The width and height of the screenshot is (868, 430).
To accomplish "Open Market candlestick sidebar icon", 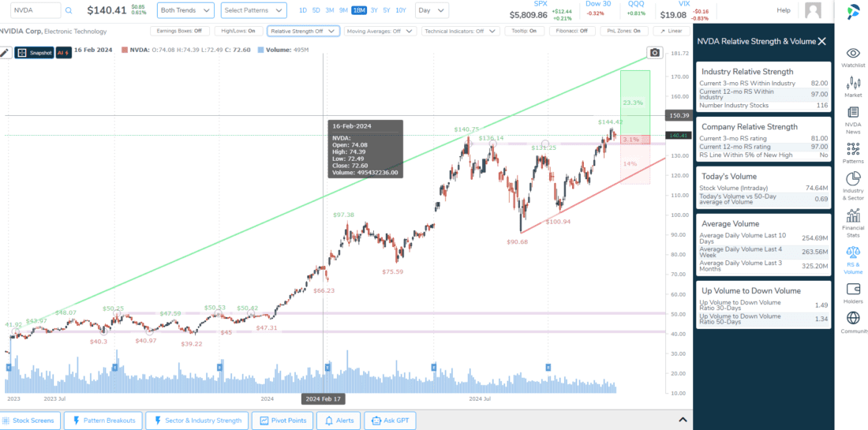I will tap(853, 88).
